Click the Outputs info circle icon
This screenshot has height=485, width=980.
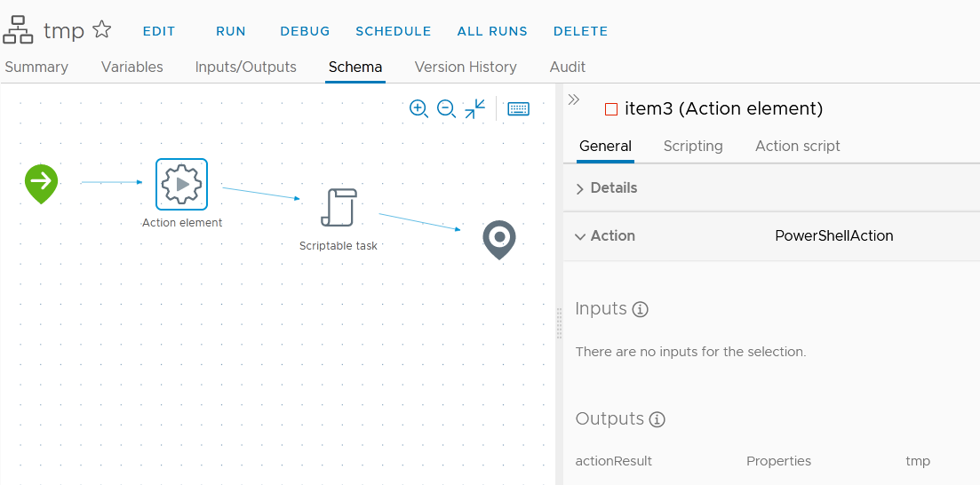(657, 419)
